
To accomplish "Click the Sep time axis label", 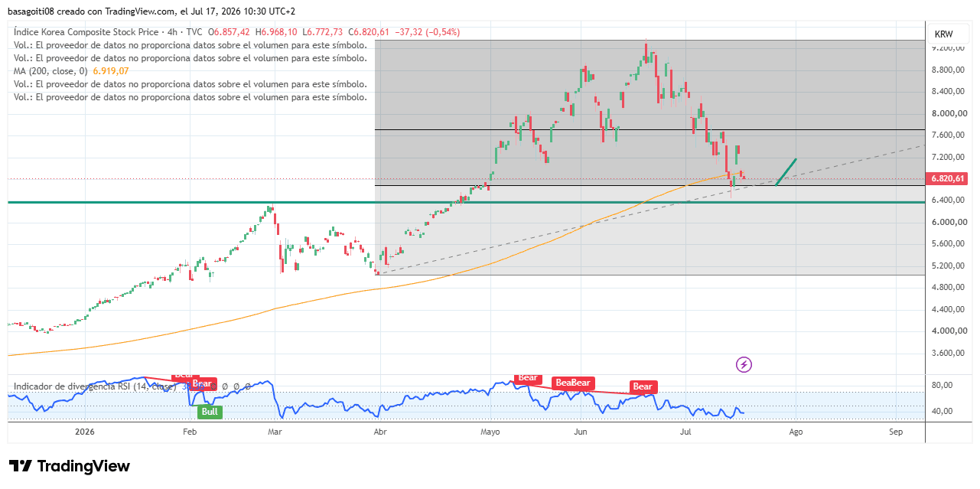I will tap(896, 432).
